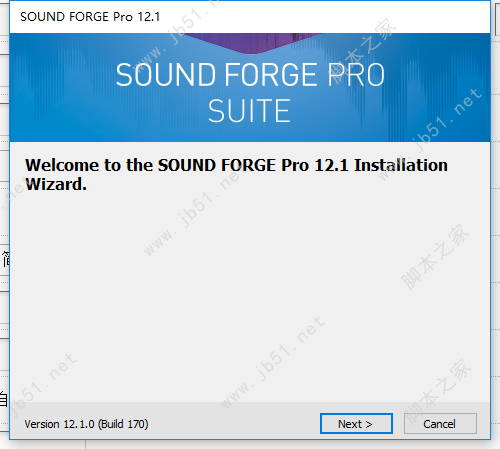Click the purple logo shape in the banner
The image size is (500, 449).
coord(253,43)
